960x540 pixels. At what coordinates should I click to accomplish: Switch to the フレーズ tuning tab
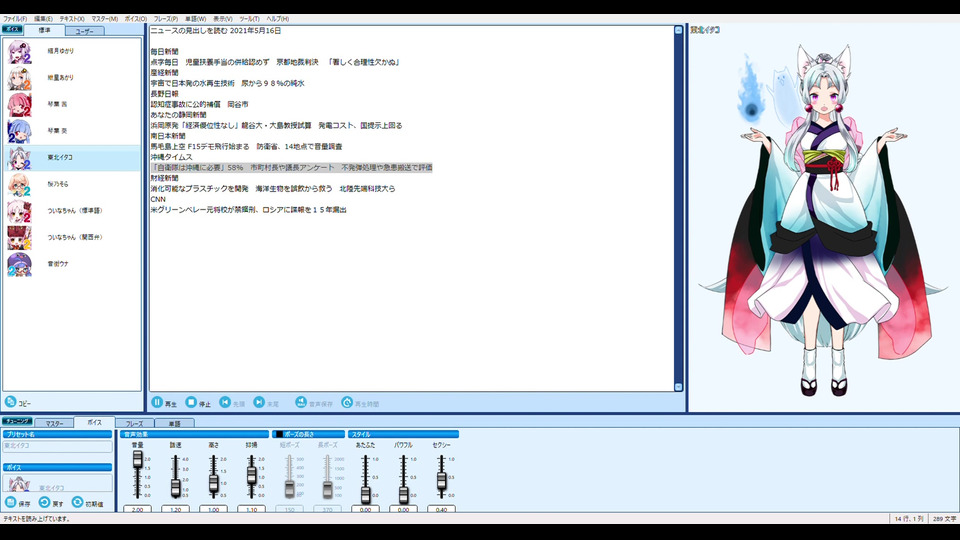click(x=135, y=423)
